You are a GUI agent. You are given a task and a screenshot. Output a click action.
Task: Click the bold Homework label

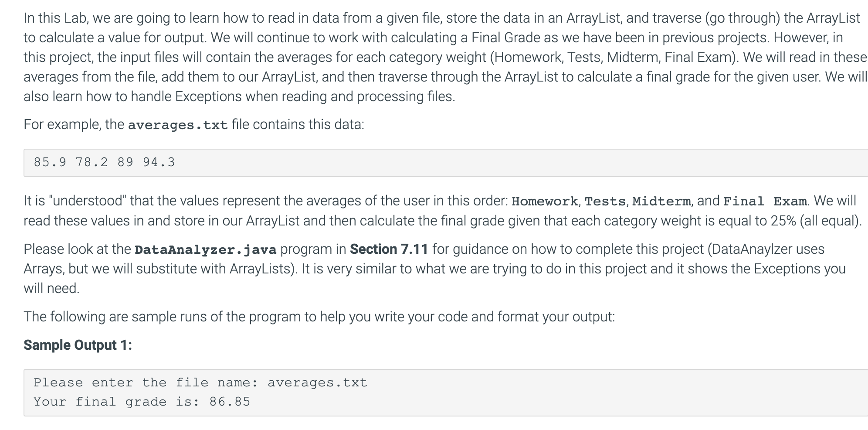click(545, 201)
